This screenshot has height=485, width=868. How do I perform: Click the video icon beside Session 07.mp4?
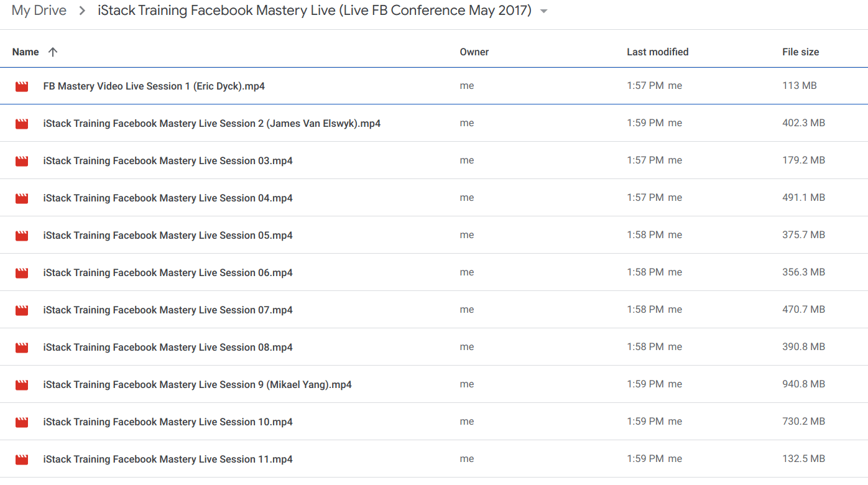coord(22,310)
